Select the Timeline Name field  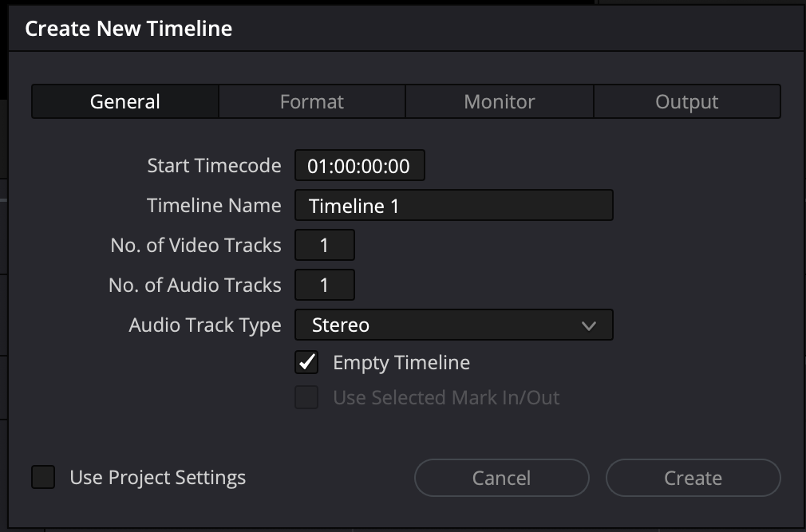point(453,205)
